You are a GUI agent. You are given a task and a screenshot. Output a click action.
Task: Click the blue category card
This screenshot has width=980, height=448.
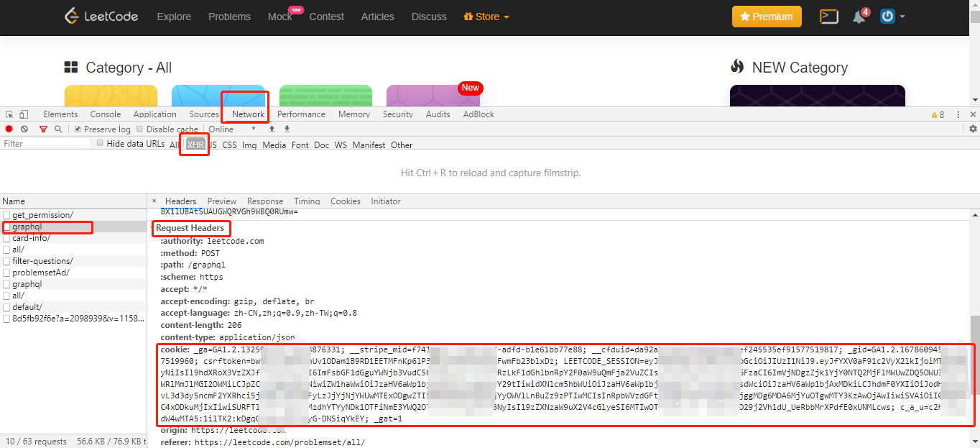click(x=218, y=95)
